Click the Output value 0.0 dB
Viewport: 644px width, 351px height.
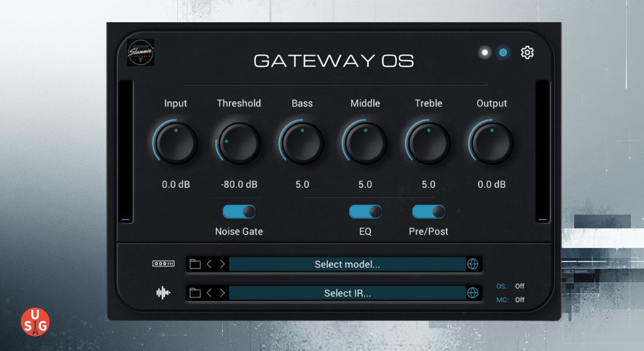[x=492, y=184]
